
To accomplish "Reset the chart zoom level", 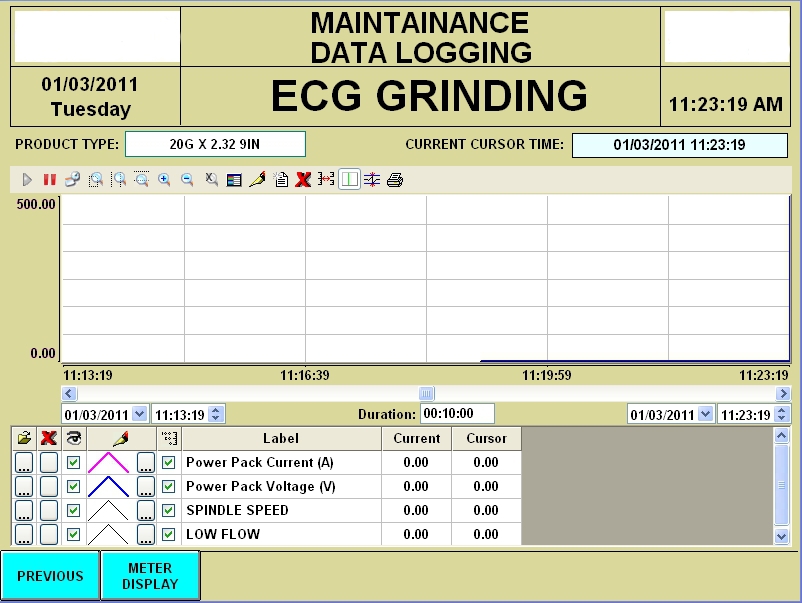I will 210,180.
